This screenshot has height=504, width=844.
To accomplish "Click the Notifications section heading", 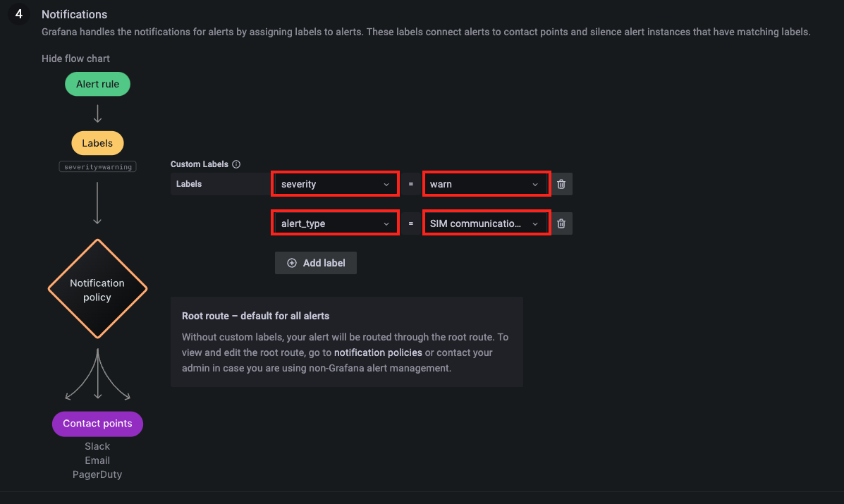I will 74,15.
